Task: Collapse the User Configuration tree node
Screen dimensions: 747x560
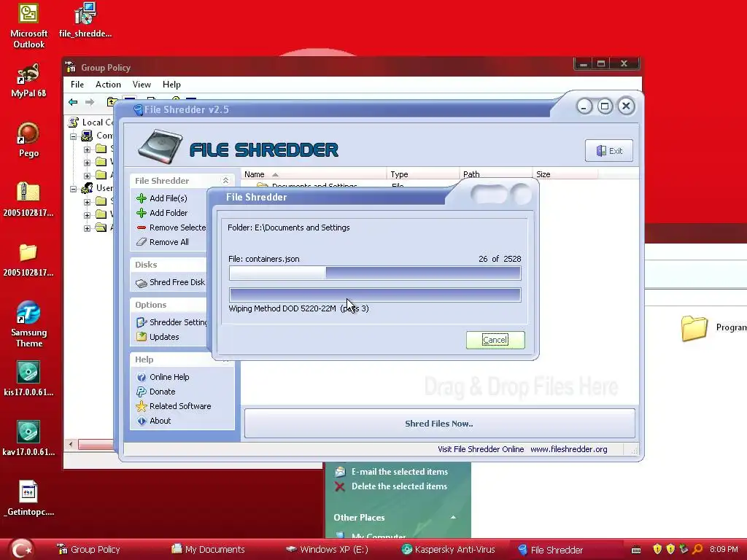Action: tap(74, 189)
